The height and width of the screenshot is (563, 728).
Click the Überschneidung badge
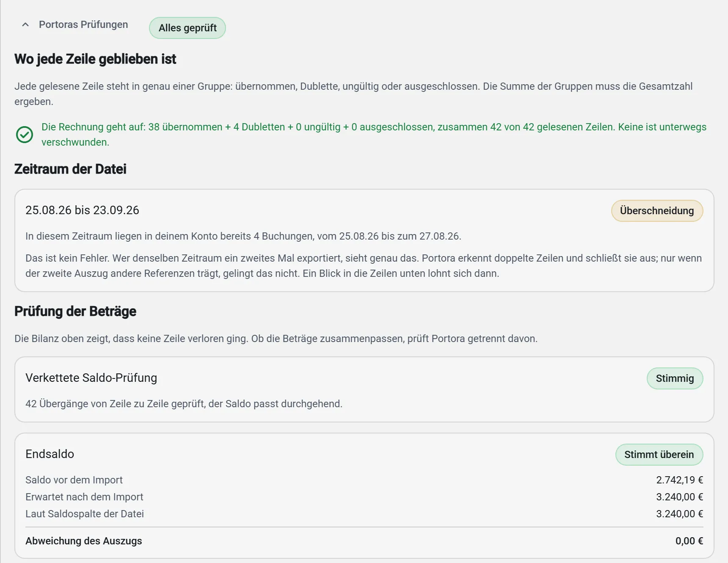[657, 211]
